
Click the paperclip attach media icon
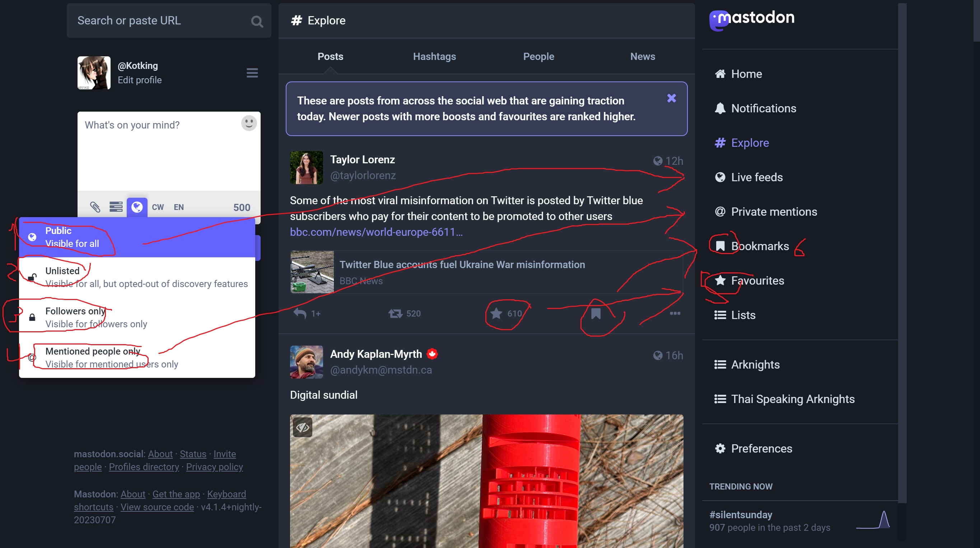click(95, 207)
